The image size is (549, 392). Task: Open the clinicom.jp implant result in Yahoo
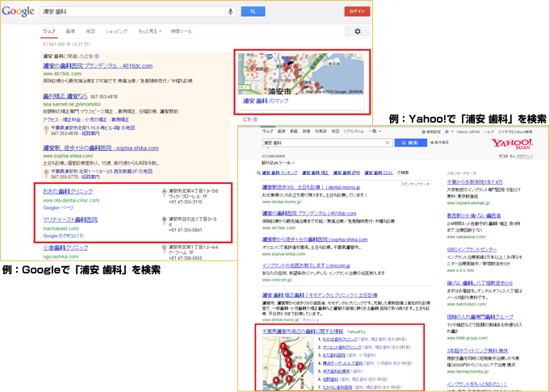point(306,265)
